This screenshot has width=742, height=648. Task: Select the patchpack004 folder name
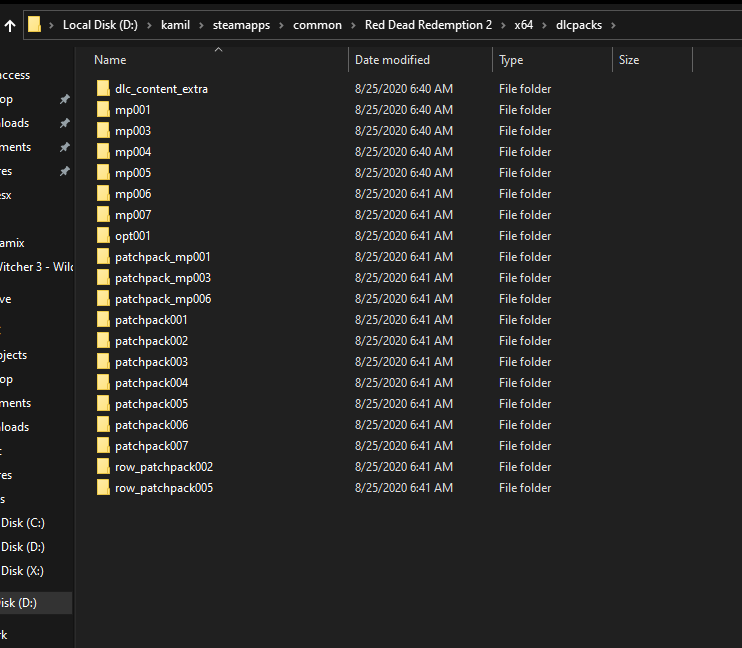click(151, 383)
